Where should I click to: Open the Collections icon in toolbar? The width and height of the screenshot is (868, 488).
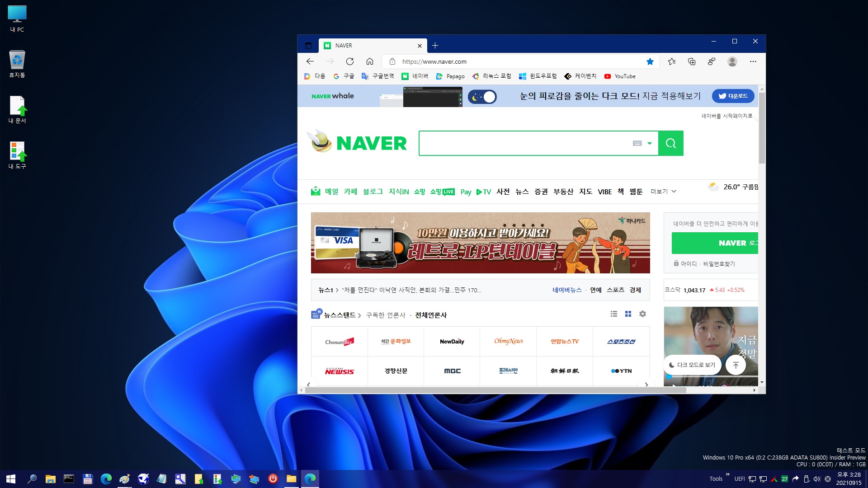692,61
